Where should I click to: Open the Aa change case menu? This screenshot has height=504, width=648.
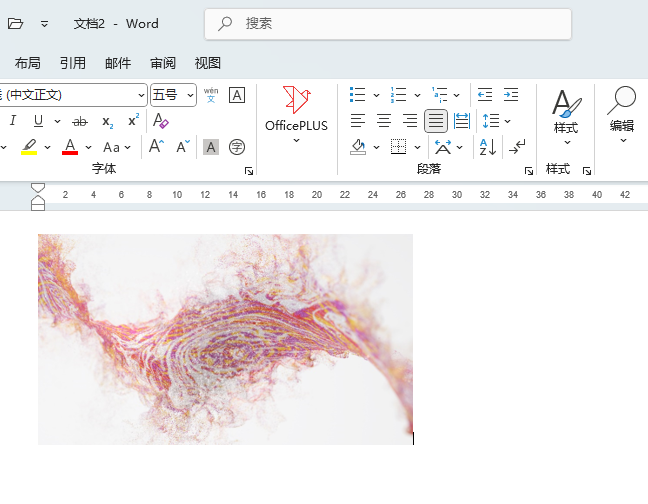pyautogui.click(x=117, y=147)
